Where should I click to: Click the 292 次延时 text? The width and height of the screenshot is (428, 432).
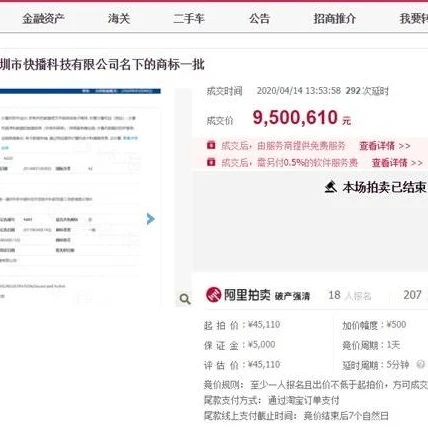point(367,91)
